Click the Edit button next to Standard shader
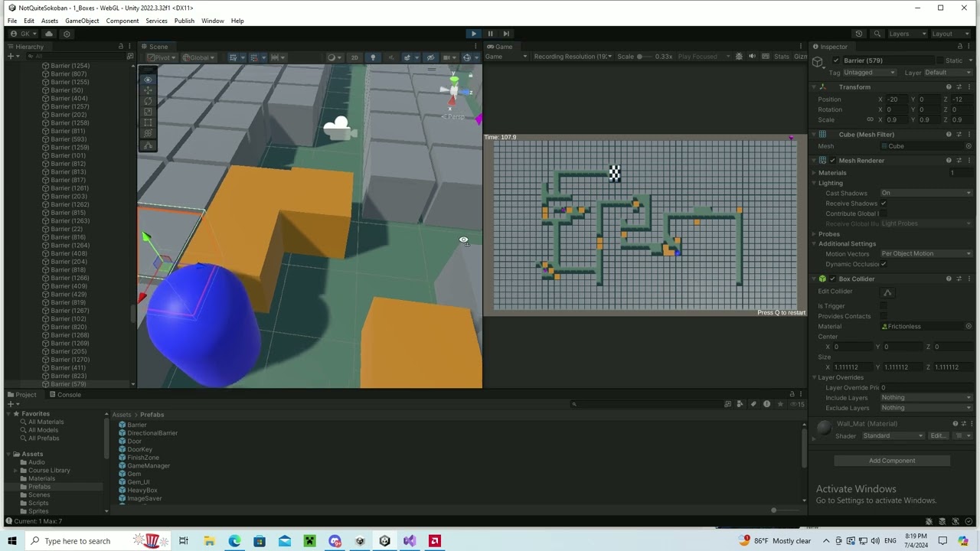980x551 pixels. pyautogui.click(x=937, y=435)
